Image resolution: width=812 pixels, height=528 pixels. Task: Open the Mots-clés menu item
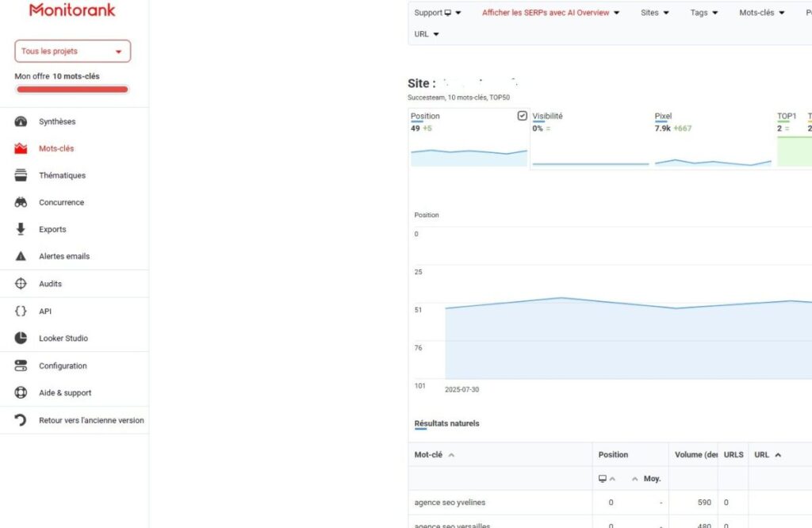tap(56, 148)
